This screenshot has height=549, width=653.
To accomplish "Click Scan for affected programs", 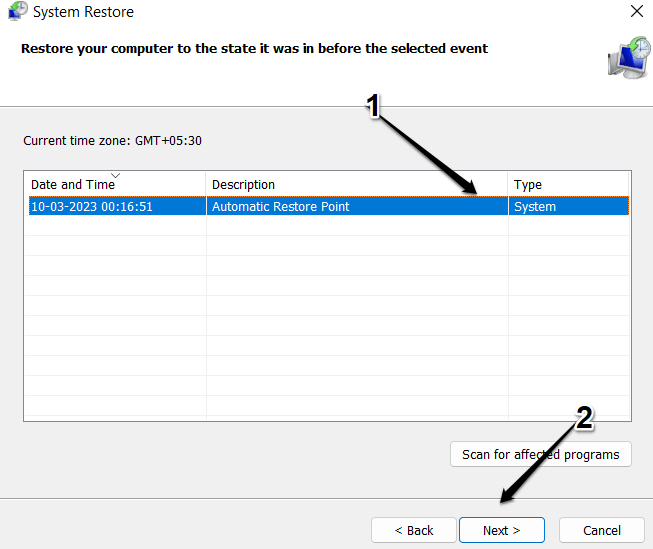I will pyautogui.click(x=540, y=454).
